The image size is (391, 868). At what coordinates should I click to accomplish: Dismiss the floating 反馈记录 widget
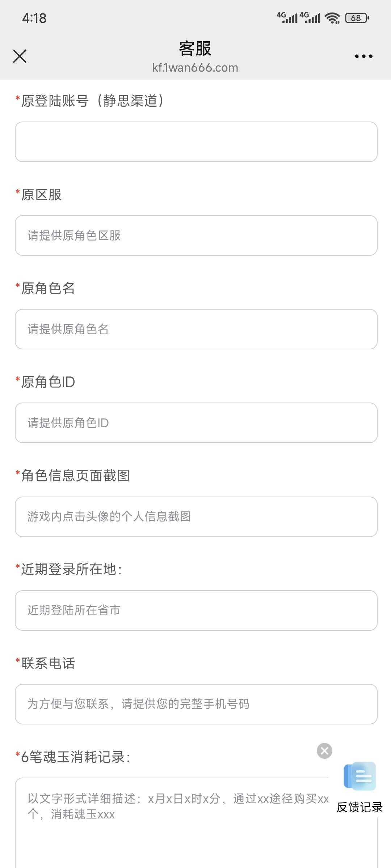(324, 751)
